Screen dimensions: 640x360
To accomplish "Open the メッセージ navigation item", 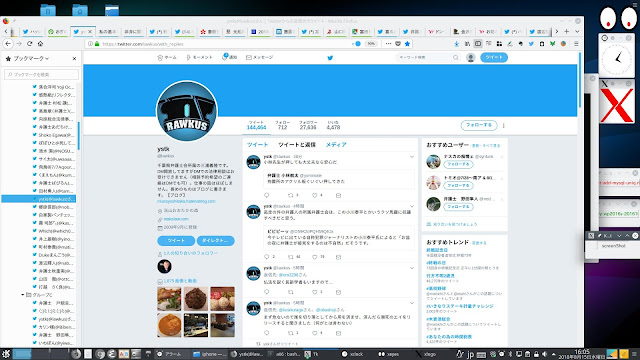I will pyautogui.click(x=260, y=58).
